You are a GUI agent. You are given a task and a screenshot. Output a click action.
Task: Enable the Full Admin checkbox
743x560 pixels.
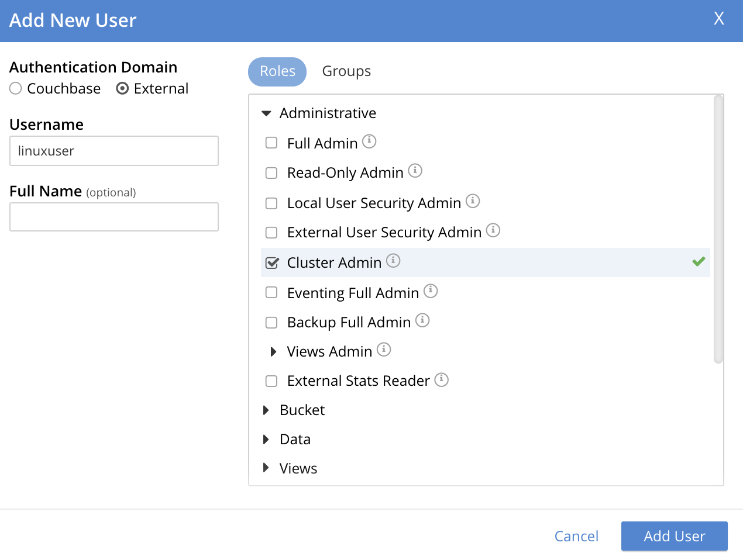pos(271,143)
